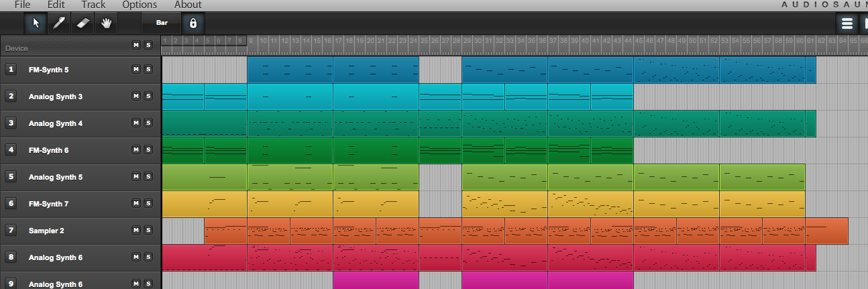Solo the Analog Synth 3 track
Screen dimensions: 868x289
click(x=148, y=96)
